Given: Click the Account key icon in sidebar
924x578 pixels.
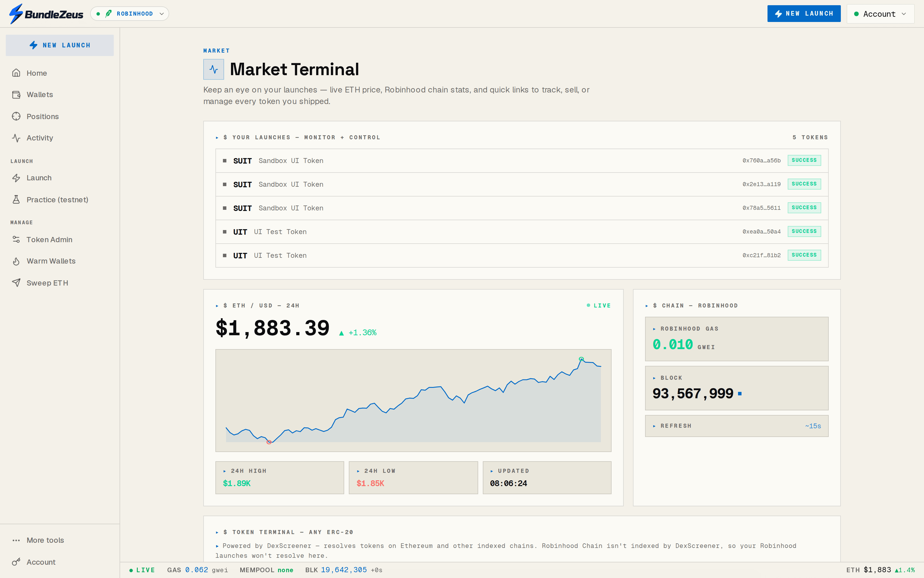Looking at the screenshot, I should (16, 562).
